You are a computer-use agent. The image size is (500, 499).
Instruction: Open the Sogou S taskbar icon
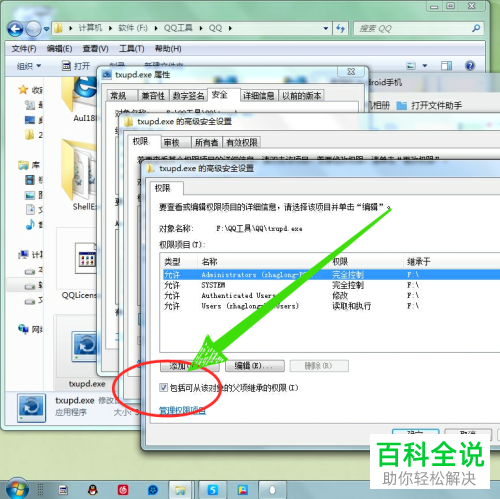pyautogui.click(x=212, y=490)
